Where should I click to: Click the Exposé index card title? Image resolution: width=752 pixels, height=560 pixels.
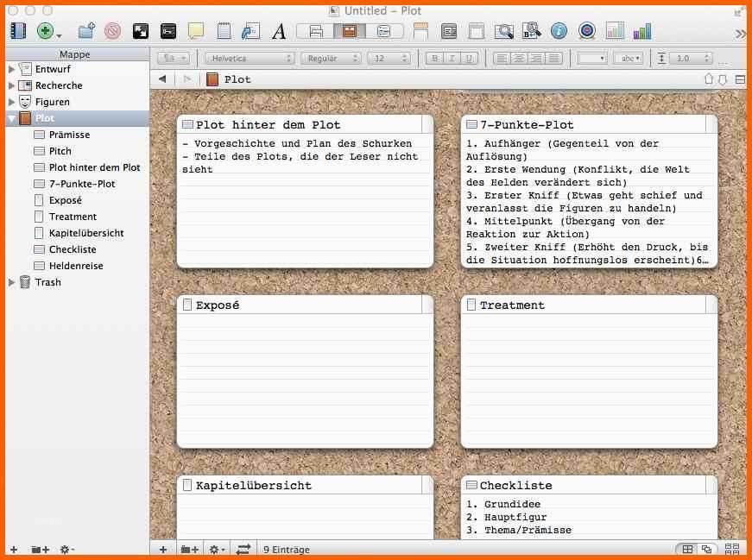[x=218, y=305]
